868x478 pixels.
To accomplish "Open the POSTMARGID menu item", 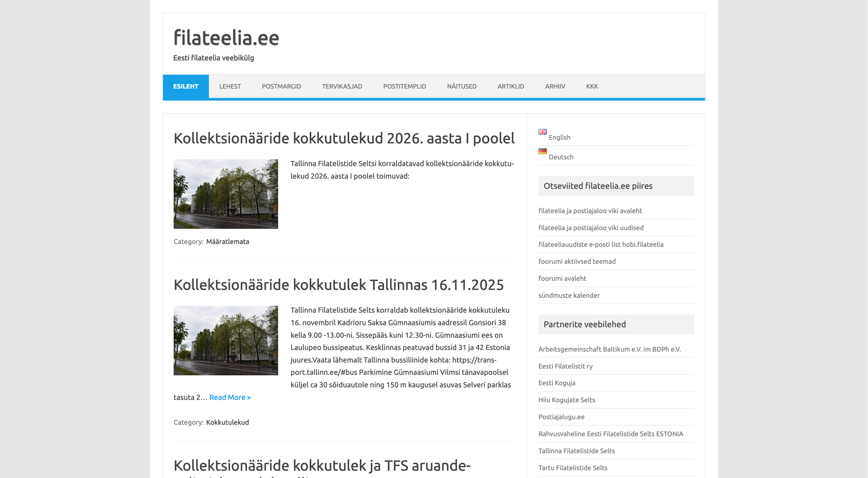I will [281, 86].
